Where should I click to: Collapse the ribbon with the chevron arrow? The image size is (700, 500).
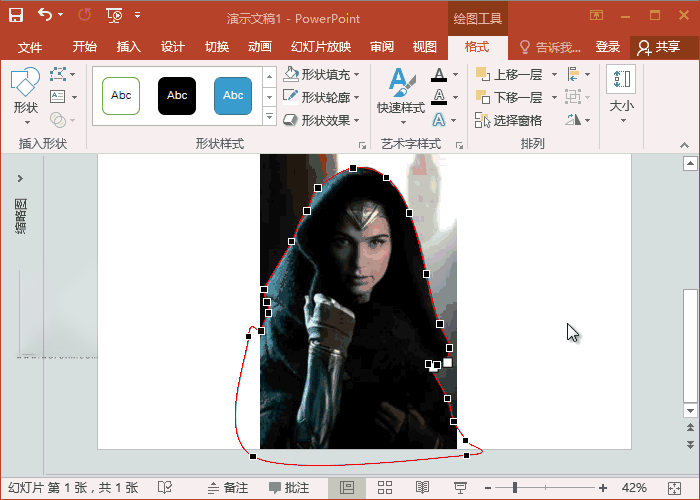(684, 145)
